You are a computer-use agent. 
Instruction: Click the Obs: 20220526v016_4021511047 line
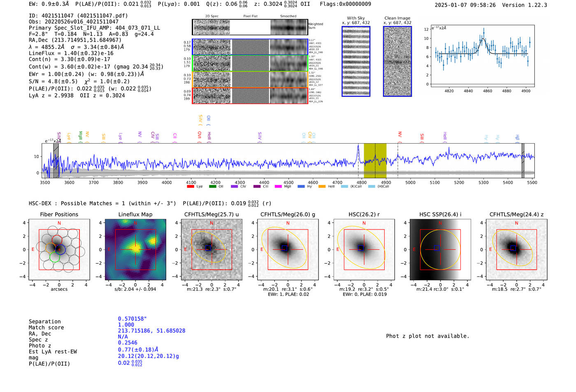point(74,22)
